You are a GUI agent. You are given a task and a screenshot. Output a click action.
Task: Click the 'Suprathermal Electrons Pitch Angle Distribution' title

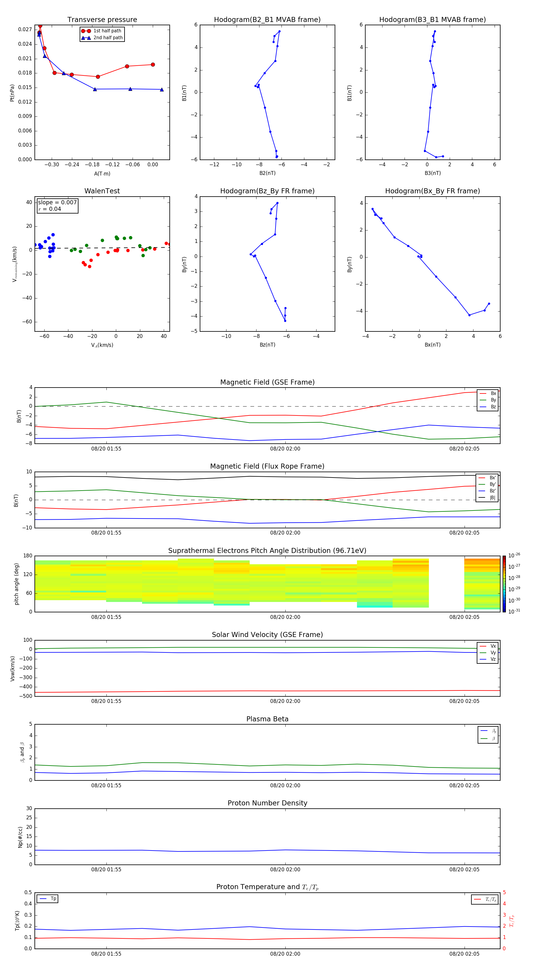pyautogui.click(x=267, y=551)
